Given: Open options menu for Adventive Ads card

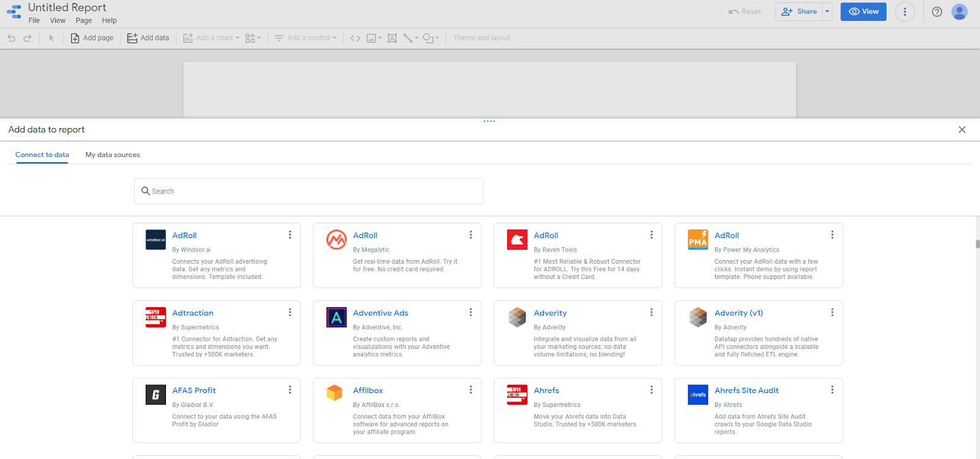Looking at the screenshot, I should pos(470,313).
